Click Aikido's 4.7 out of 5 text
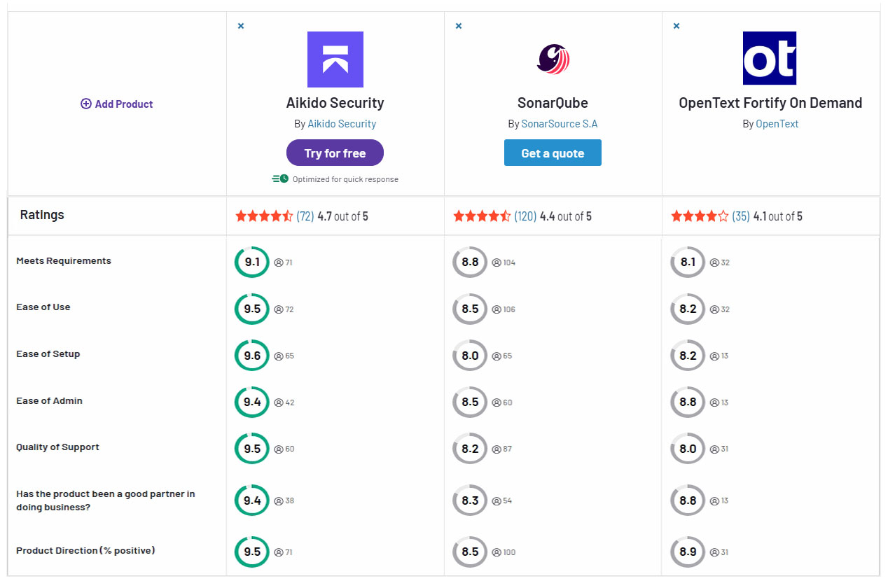 point(342,216)
